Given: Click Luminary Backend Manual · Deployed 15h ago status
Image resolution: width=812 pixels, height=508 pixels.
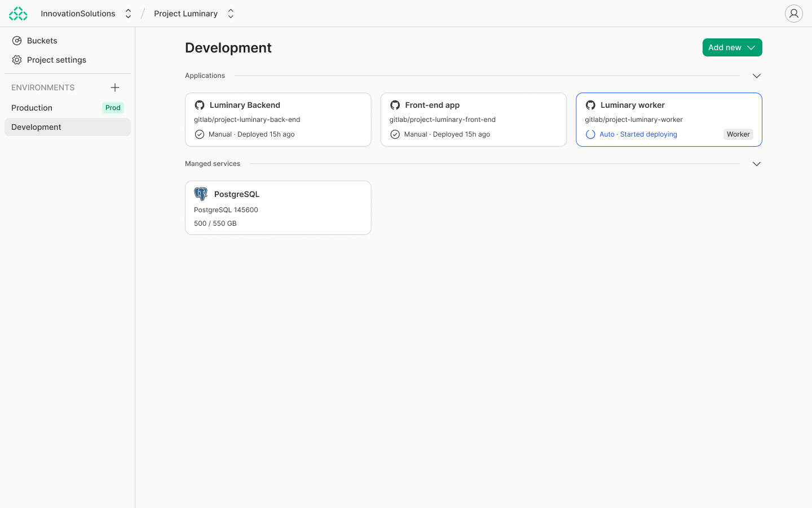Looking at the screenshot, I should point(251,134).
